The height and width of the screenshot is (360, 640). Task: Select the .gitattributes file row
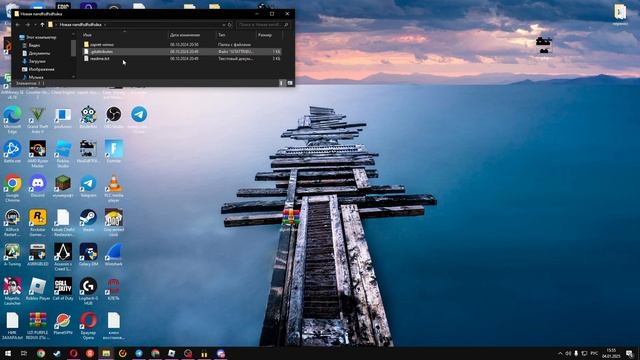pos(182,52)
